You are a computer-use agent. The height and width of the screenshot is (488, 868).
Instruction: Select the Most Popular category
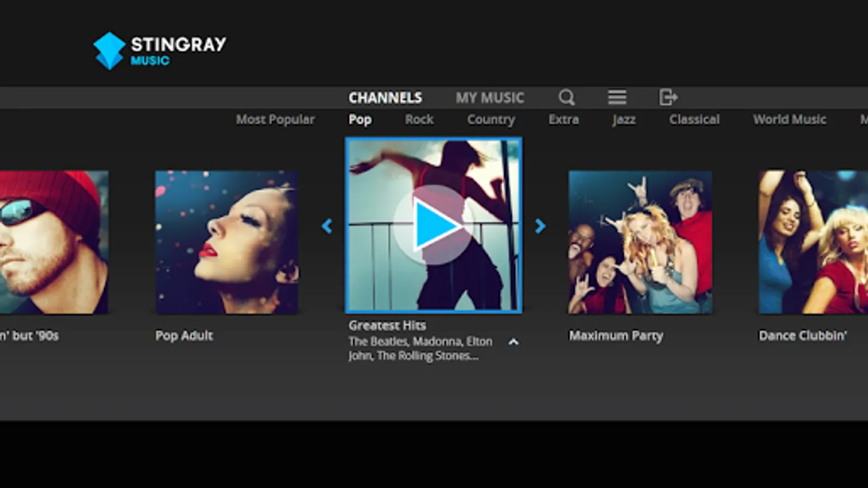(275, 119)
